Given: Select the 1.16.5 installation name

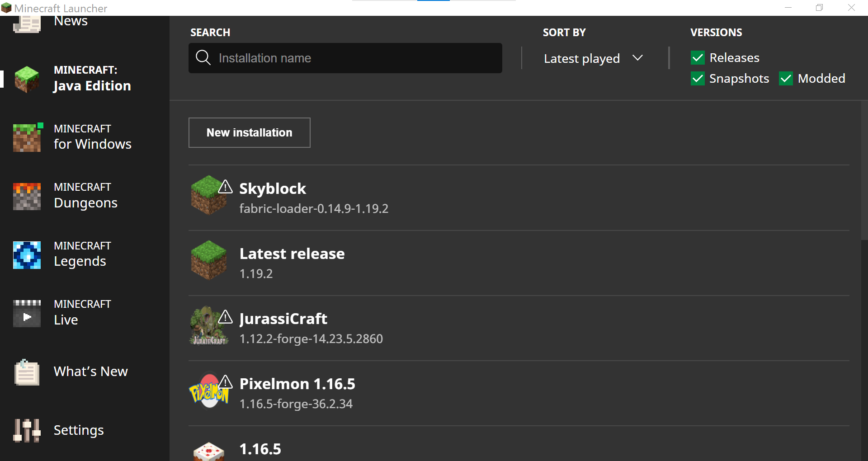Looking at the screenshot, I should tap(260, 449).
